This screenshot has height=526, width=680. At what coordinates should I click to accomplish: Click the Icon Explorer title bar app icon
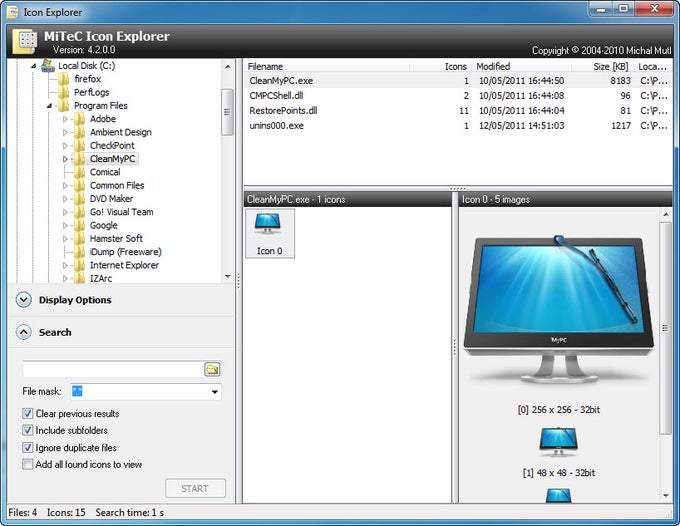(13, 12)
